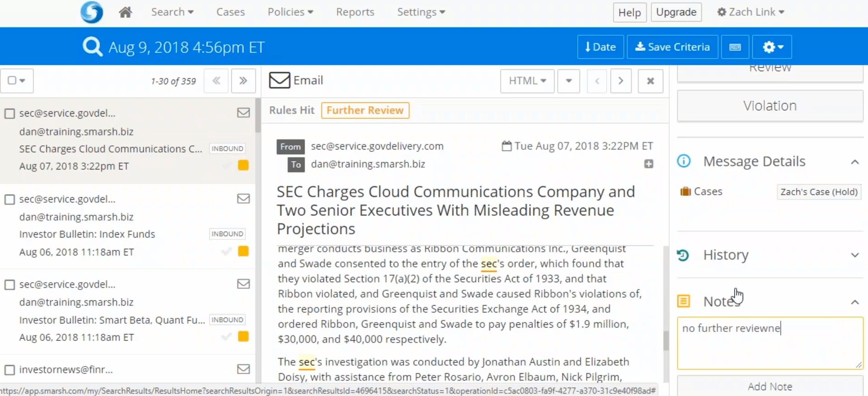Click the Further Review rule tag
Viewport: 868px width, 396px height.
click(365, 110)
